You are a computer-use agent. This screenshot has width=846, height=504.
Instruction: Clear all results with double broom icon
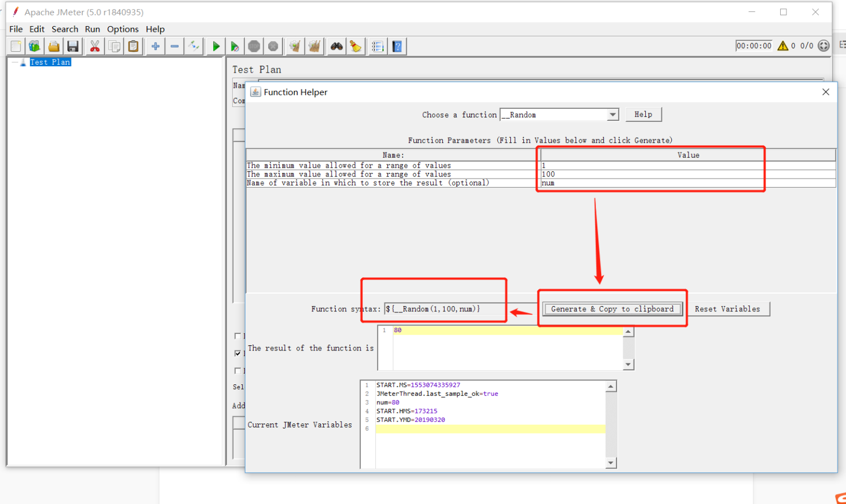pos(314,46)
